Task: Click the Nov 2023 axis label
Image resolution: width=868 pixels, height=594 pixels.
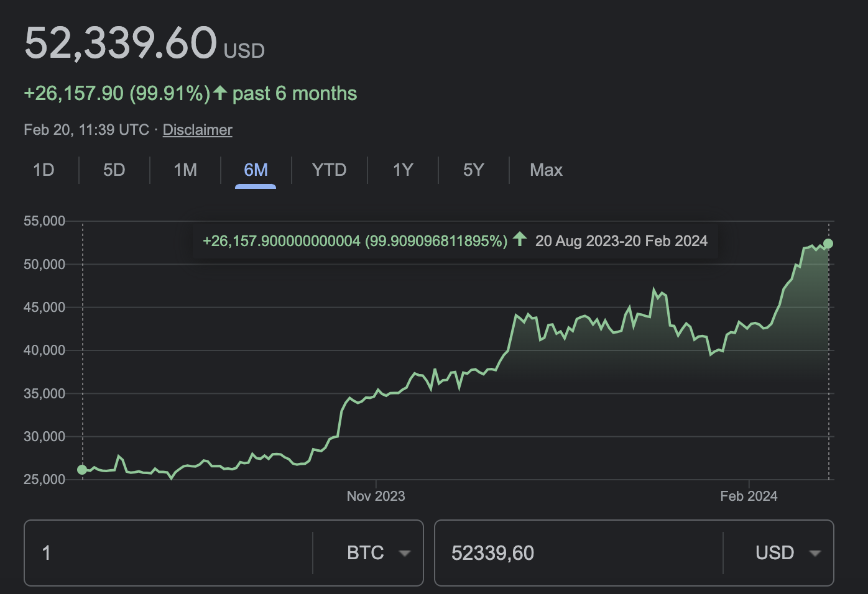Action: click(x=376, y=496)
